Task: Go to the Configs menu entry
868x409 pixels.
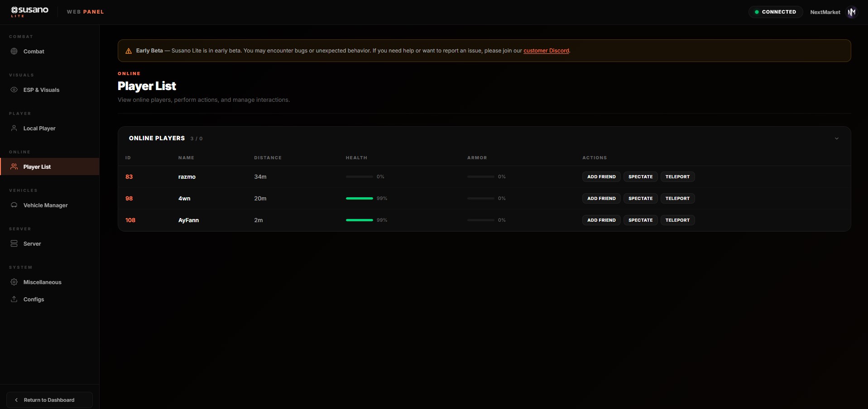Action: click(x=50, y=299)
